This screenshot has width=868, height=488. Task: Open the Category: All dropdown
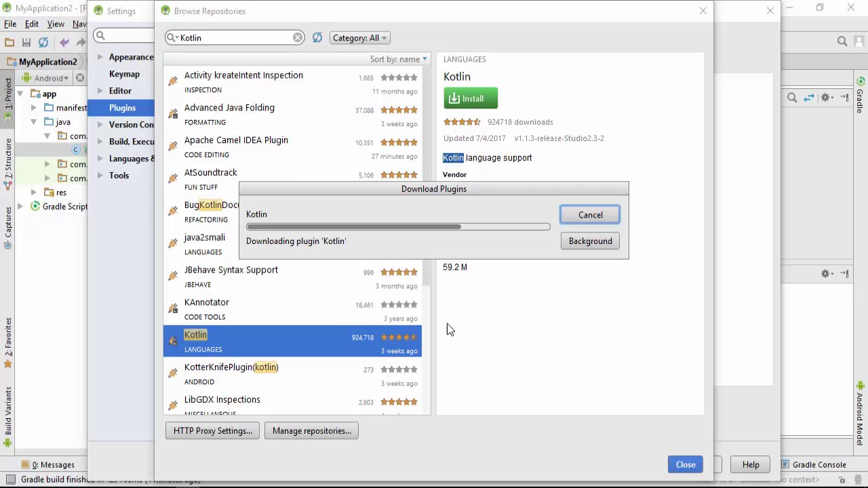(x=360, y=38)
